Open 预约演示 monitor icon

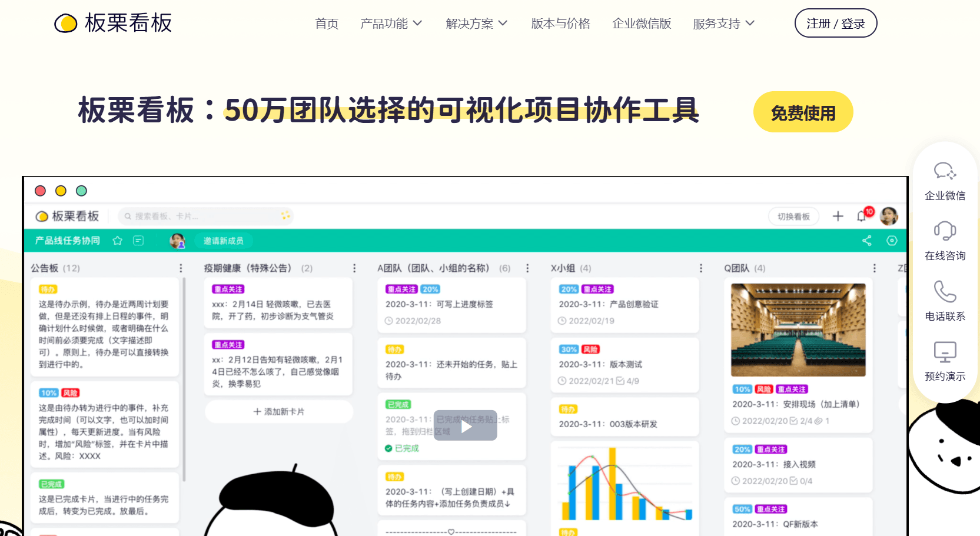[x=945, y=352]
